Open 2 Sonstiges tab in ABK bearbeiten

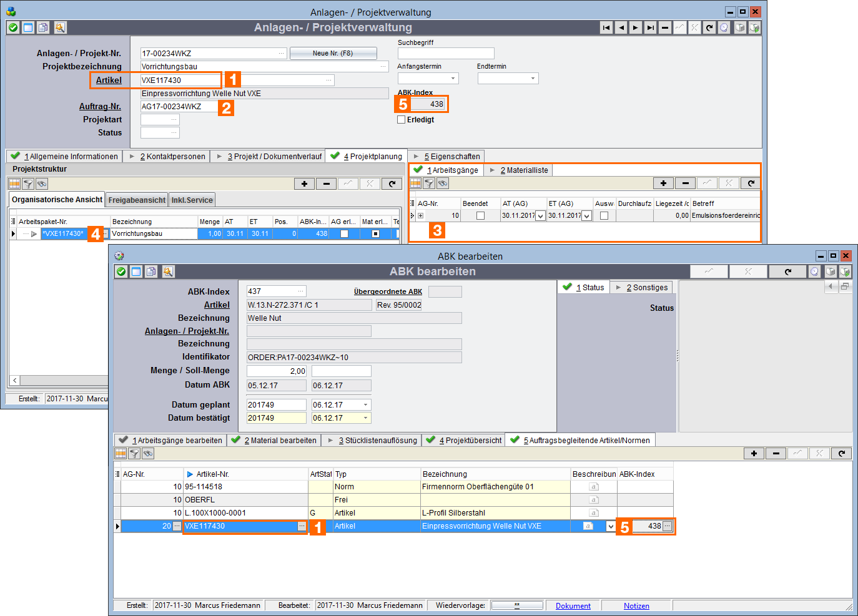(x=641, y=288)
